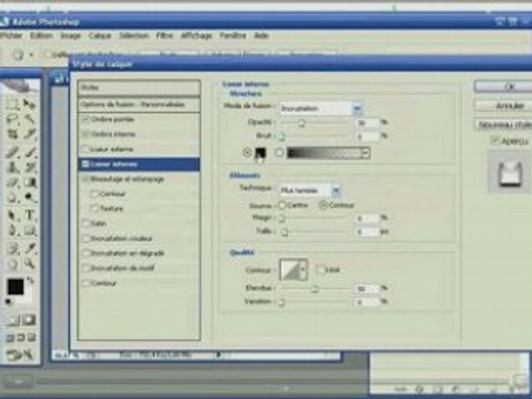532x399 pixels.
Task: Open the Affichage menu
Action: coord(196,35)
